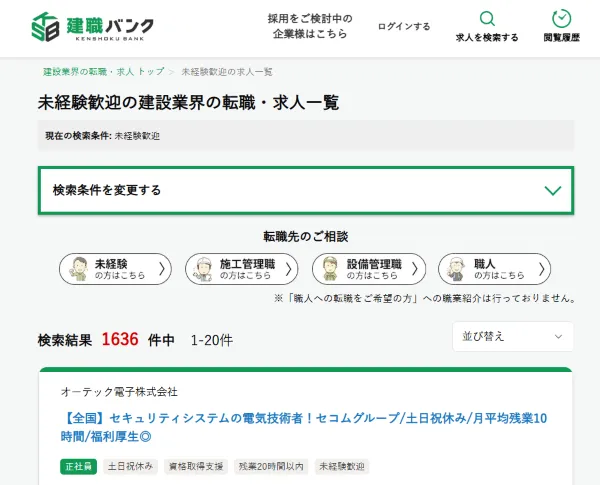Click the 設備管理職の方はこちら button text

point(374,269)
